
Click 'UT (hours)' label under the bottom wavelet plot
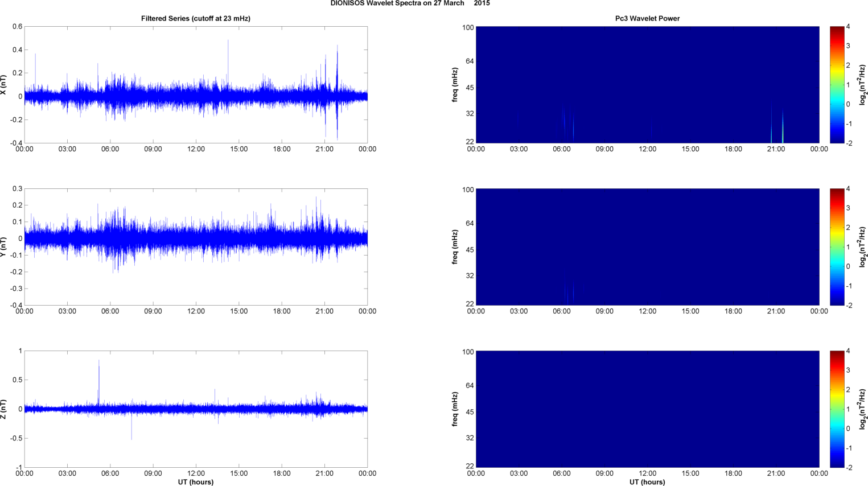click(647, 482)
